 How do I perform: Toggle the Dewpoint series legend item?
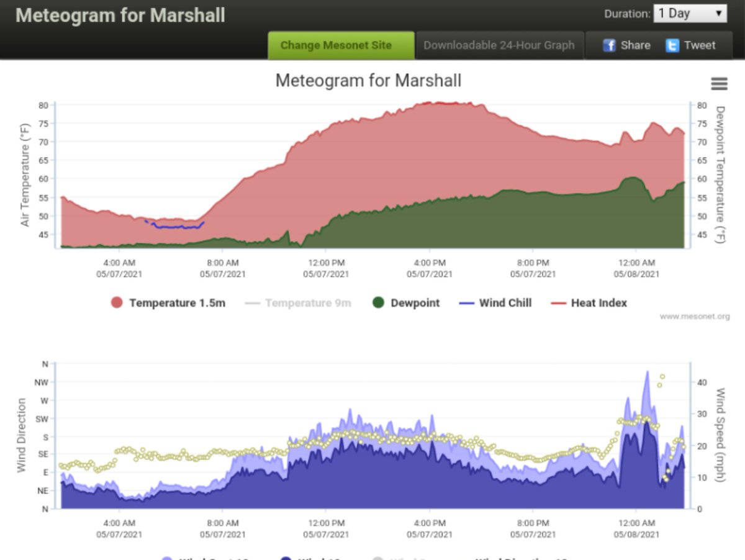(x=405, y=303)
